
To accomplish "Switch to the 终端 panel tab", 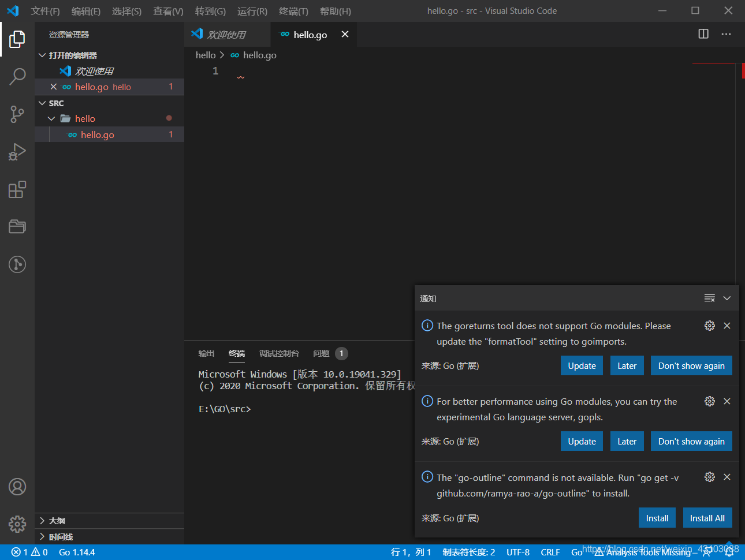I will click(237, 353).
